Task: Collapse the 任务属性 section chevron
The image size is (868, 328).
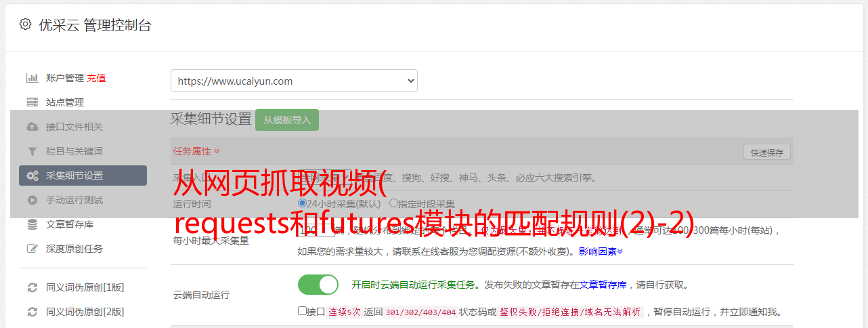Action: [x=217, y=151]
